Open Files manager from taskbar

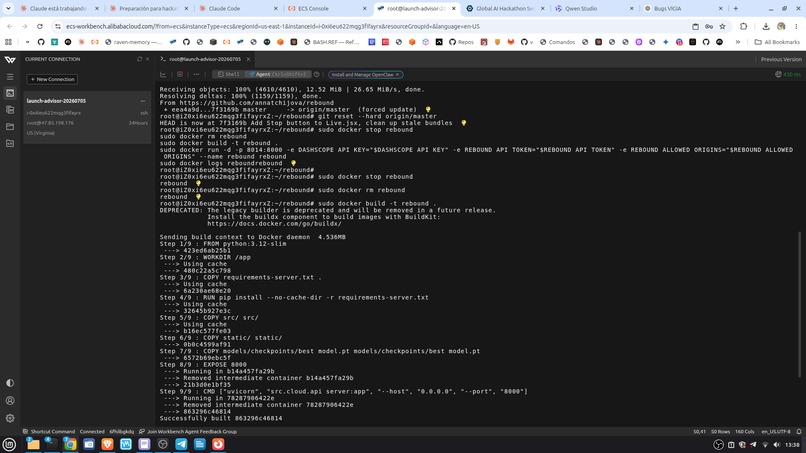[x=33, y=444]
